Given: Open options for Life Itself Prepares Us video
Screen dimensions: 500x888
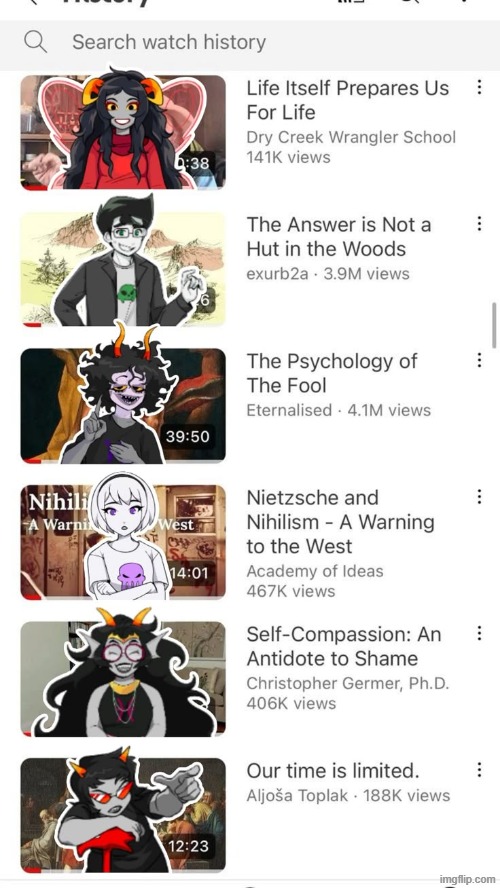Looking at the screenshot, I should pos(479,87).
